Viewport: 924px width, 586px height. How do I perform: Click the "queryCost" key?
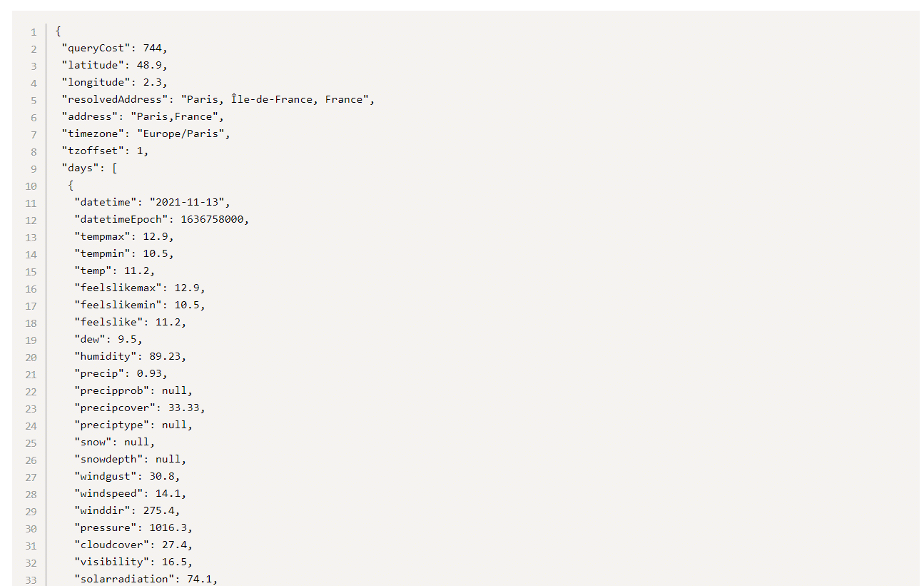tap(93, 49)
